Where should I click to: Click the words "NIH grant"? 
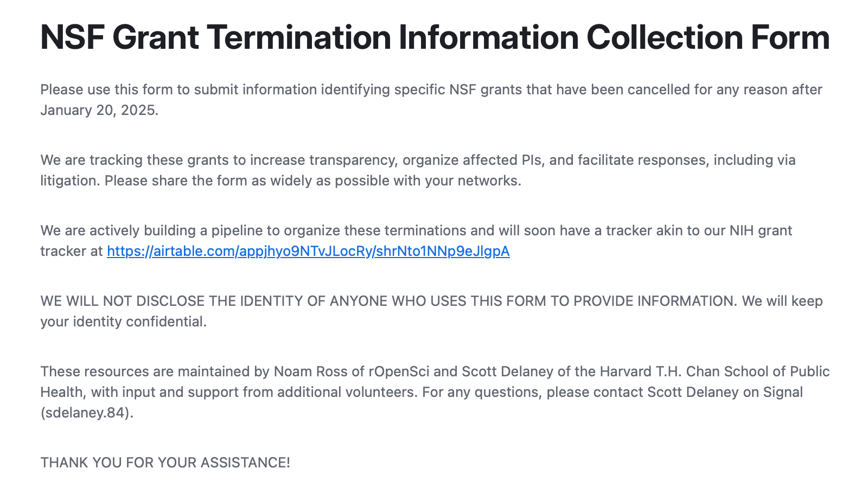pyautogui.click(x=761, y=231)
